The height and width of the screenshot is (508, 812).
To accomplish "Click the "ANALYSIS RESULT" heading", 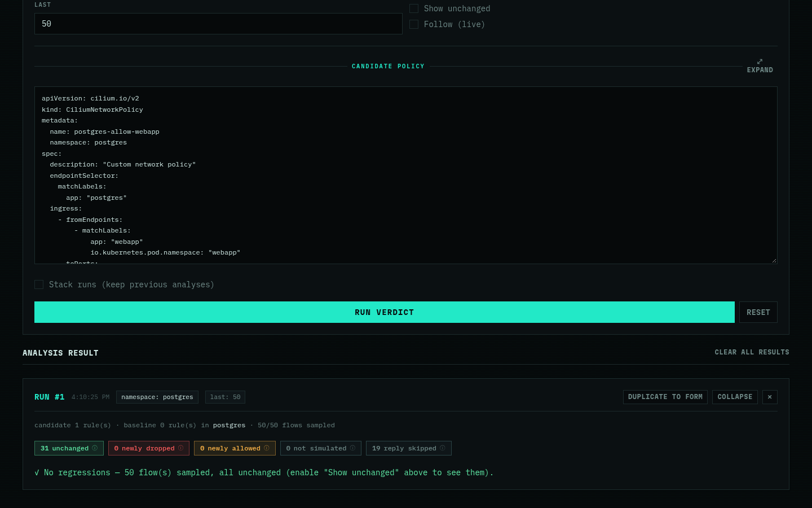I will [x=60, y=353].
